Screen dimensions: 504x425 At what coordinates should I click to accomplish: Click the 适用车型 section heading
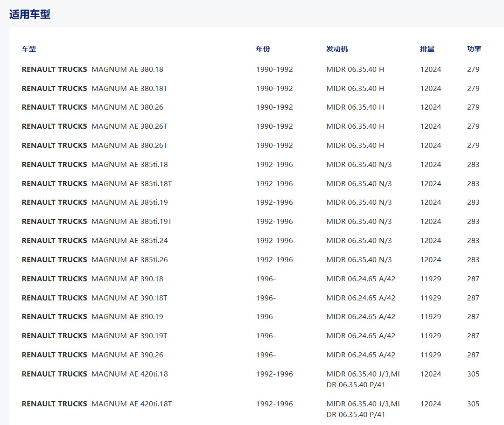tap(29, 14)
